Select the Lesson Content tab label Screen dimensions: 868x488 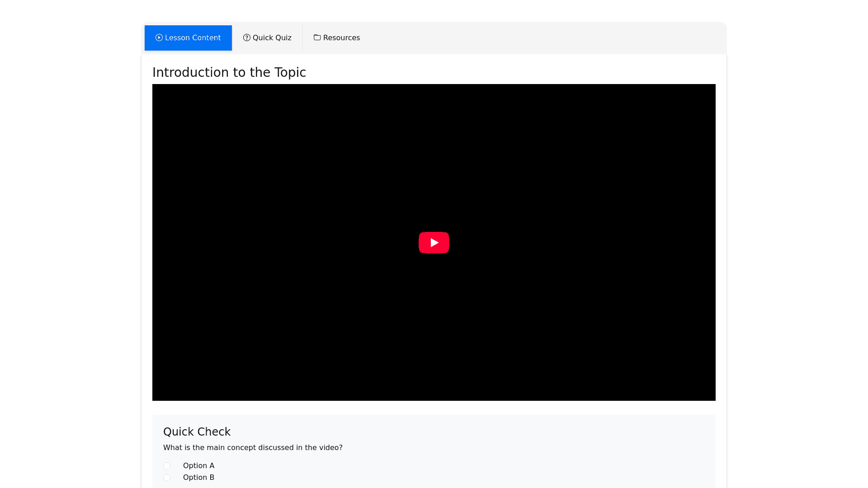tap(193, 38)
